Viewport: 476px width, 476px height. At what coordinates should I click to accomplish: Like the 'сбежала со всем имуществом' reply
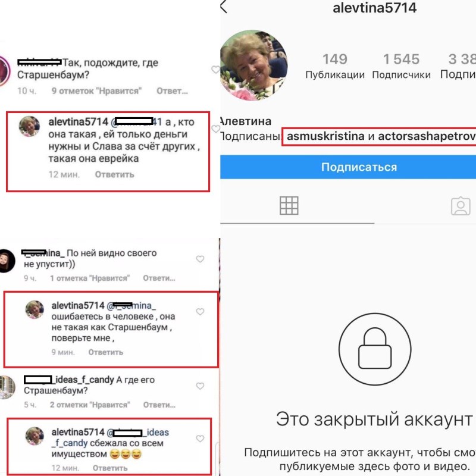tap(200, 439)
